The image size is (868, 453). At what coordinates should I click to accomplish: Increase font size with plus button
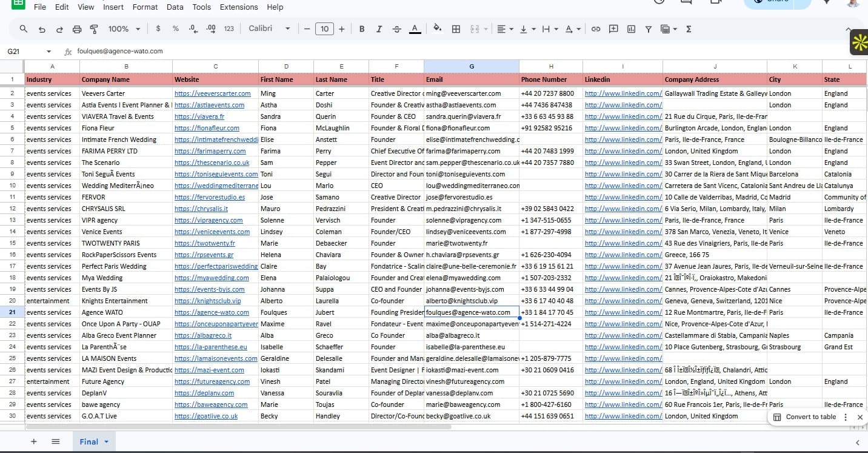[x=342, y=29]
